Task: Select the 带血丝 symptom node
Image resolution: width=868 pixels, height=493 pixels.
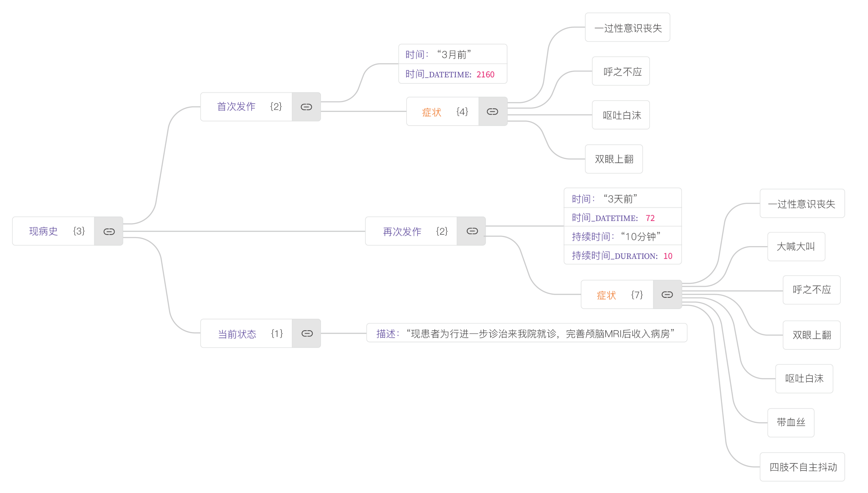Action: pyautogui.click(x=790, y=422)
